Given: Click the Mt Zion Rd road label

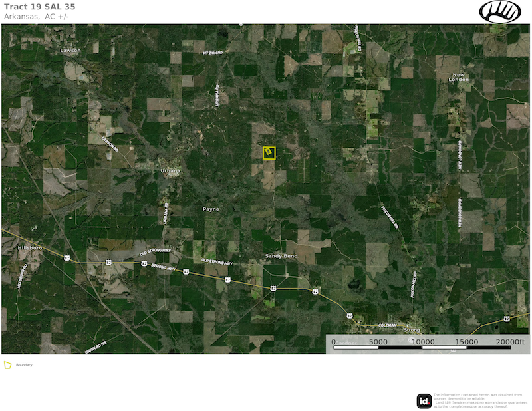Looking at the screenshot, I should point(214,52).
